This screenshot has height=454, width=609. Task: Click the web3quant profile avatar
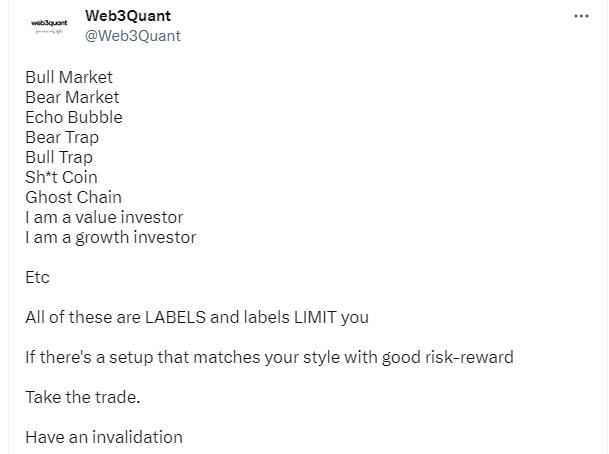point(49,26)
